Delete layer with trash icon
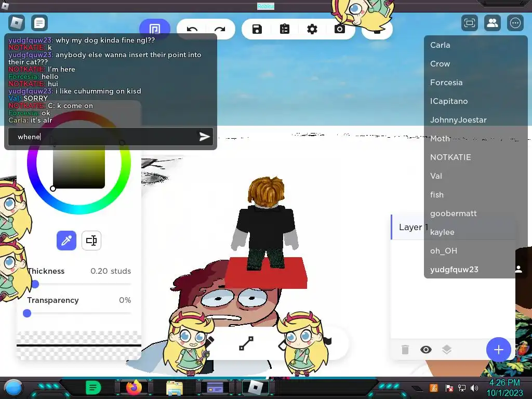532x399 pixels. tap(405, 350)
